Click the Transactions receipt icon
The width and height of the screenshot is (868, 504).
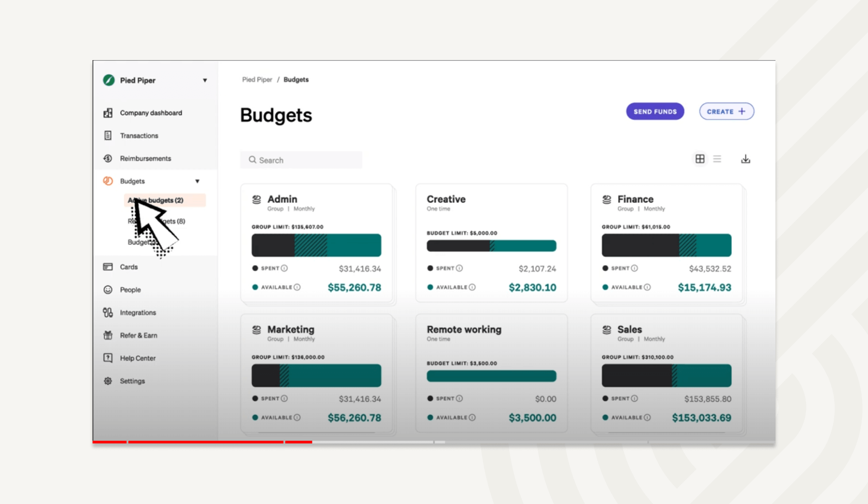tap(108, 135)
